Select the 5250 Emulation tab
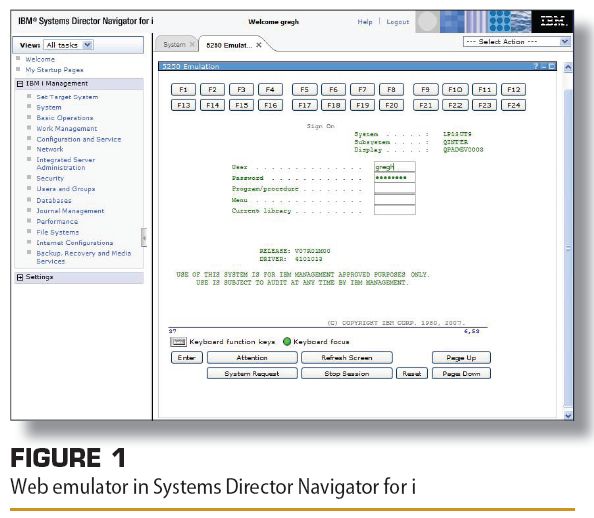594x518 pixels. pyautogui.click(x=229, y=45)
